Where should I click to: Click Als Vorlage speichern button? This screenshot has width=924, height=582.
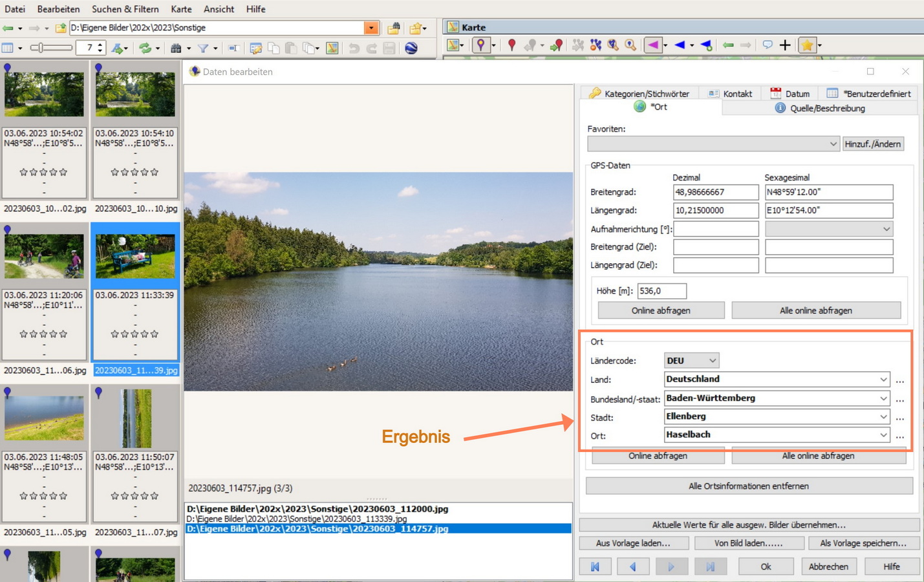click(x=863, y=543)
